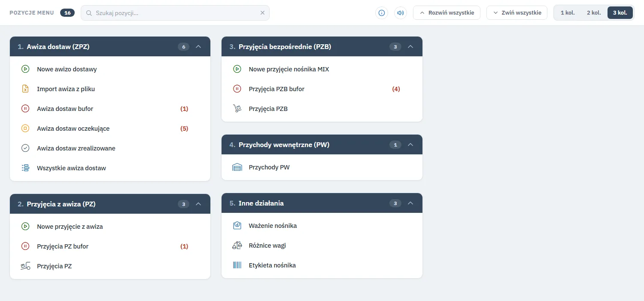Click the (4) count on Przyjęcia PZB bufor
The width and height of the screenshot is (644, 301).
click(x=396, y=89)
